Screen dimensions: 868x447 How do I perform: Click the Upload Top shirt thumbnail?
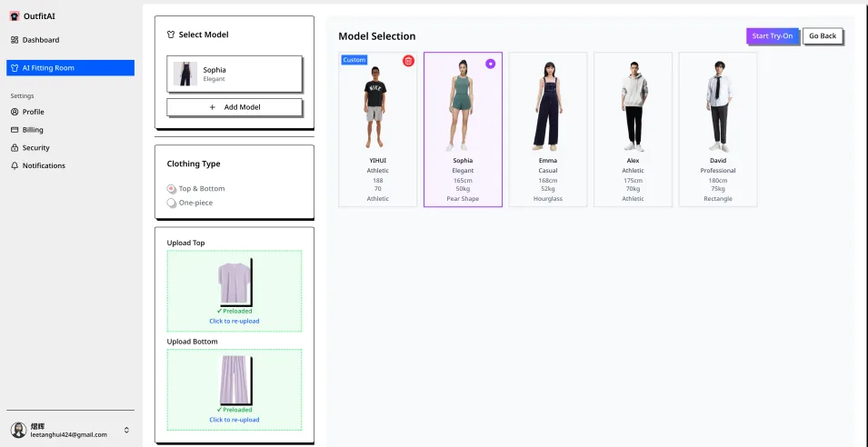coord(234,283)
